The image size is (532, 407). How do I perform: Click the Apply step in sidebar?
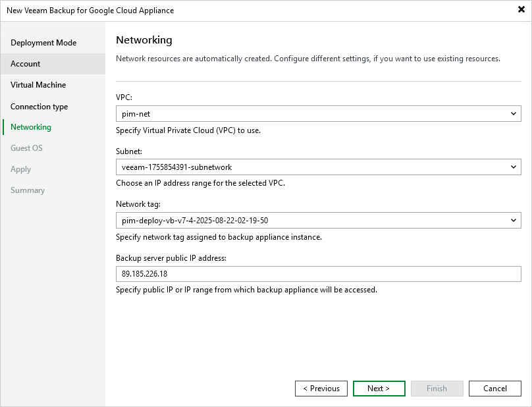20,169
